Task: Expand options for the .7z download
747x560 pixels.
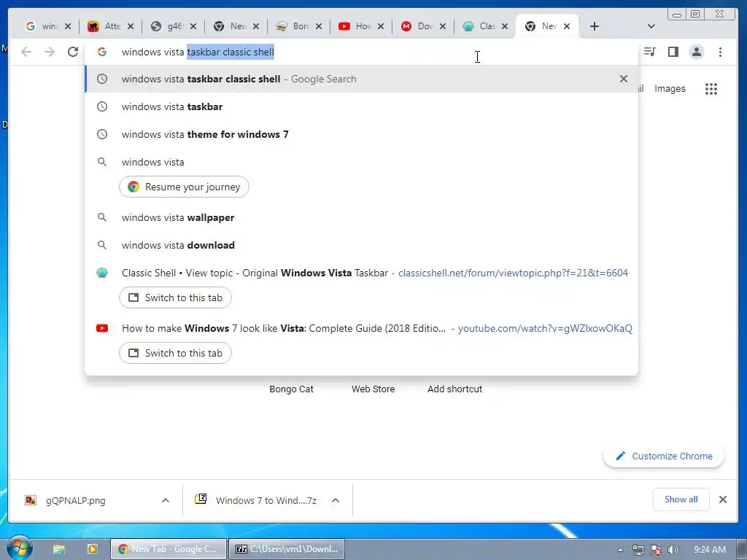Action: [336, 500]
